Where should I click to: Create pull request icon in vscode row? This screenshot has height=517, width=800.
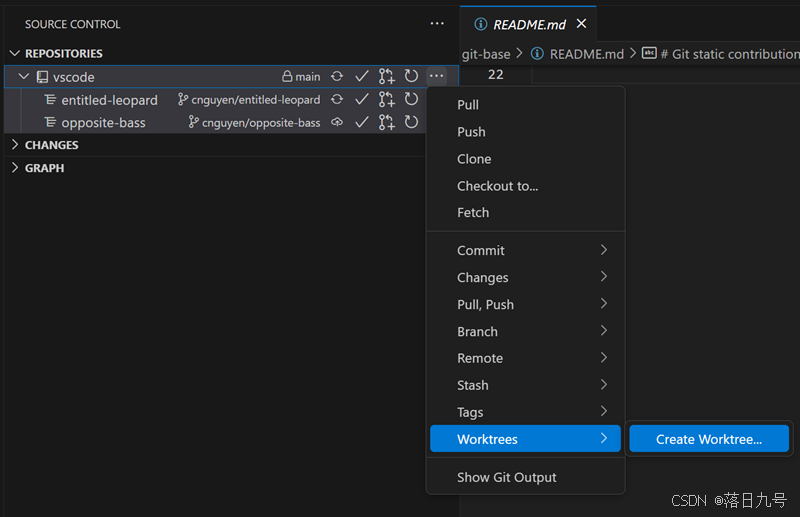click(x=387, y=77)
